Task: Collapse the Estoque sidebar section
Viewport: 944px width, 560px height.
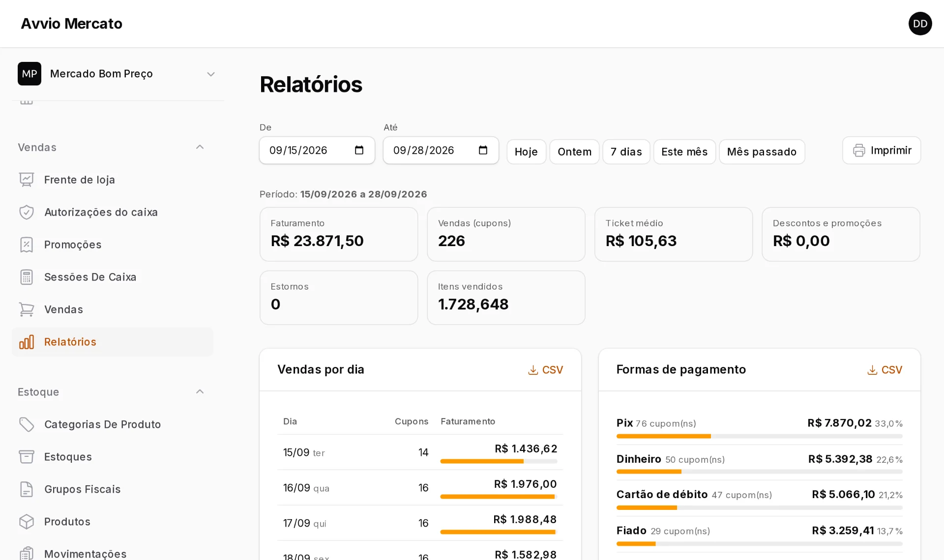Action: [x=200, y=392]
